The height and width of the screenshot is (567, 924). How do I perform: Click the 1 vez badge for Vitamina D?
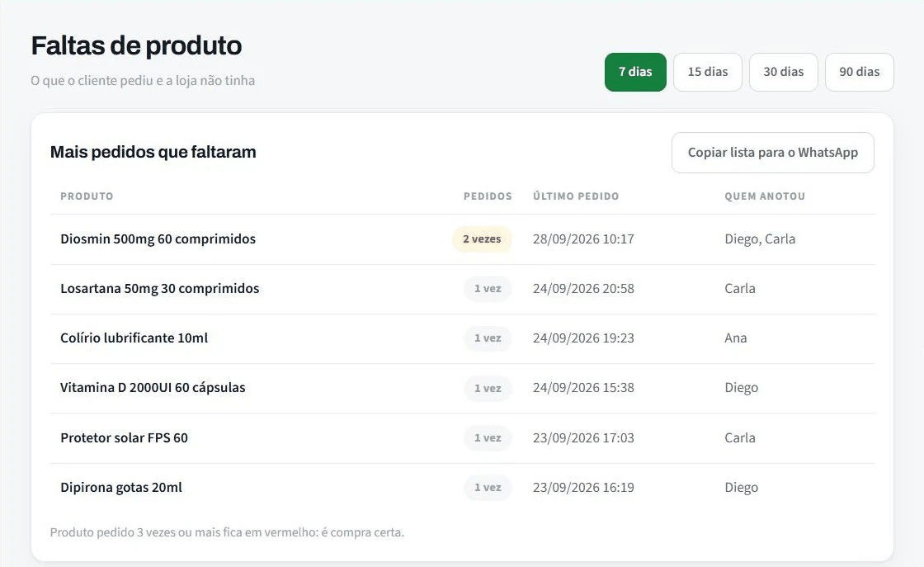tap(488, 389)
